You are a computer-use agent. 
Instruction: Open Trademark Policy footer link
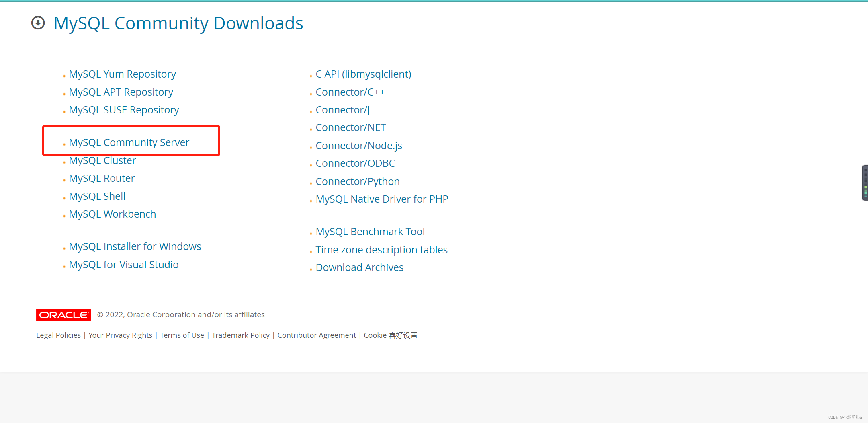pos(241,335)
